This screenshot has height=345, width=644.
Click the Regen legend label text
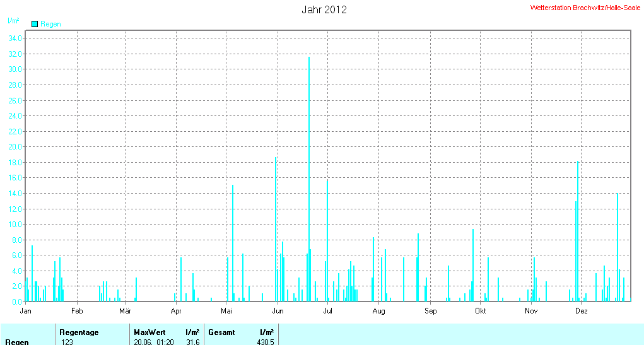[x=50, y=24]
